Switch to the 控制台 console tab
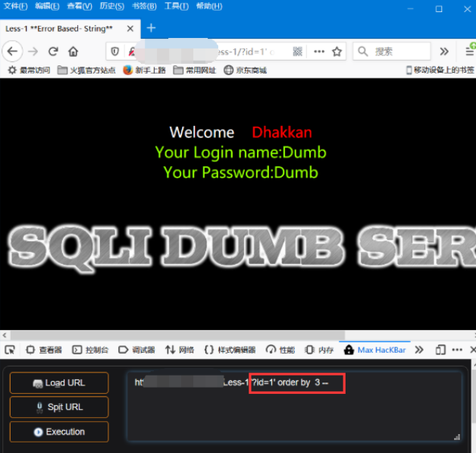The height and width of the screenshot is (453, 476). 90,350
